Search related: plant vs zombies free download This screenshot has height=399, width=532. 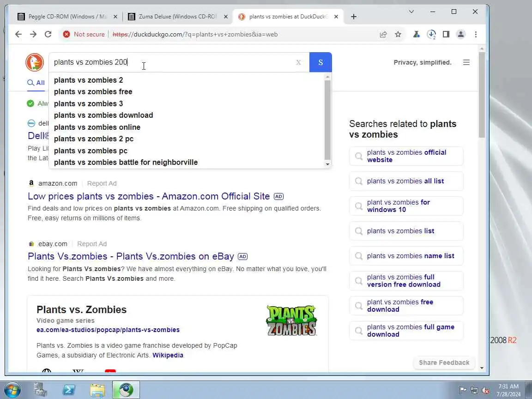point(406,306)
